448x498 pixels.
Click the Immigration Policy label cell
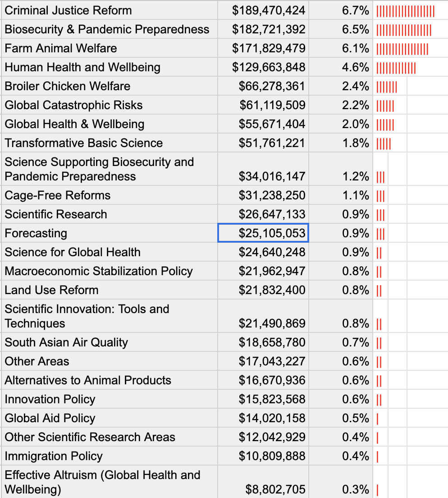(x=54, y=456)
